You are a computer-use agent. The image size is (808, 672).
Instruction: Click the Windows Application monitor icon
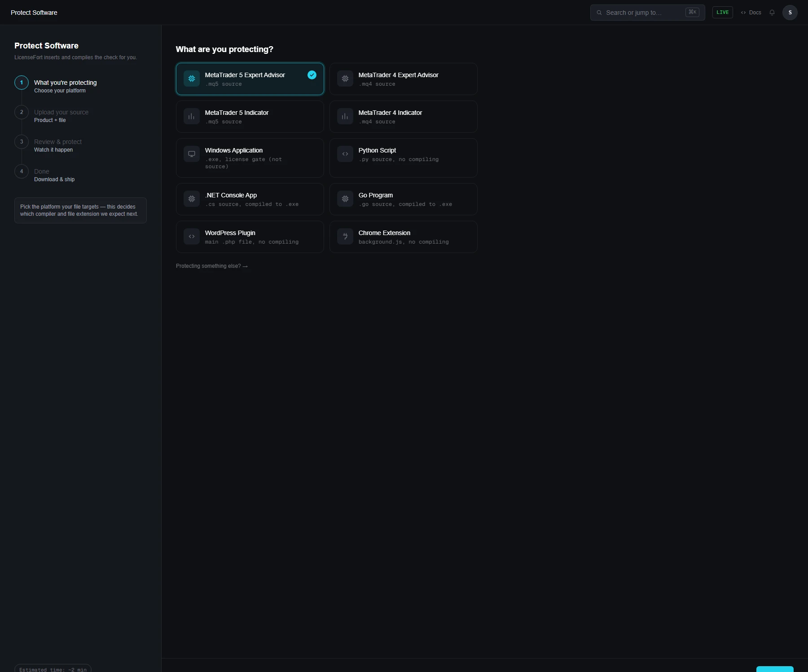coord(192,154)
